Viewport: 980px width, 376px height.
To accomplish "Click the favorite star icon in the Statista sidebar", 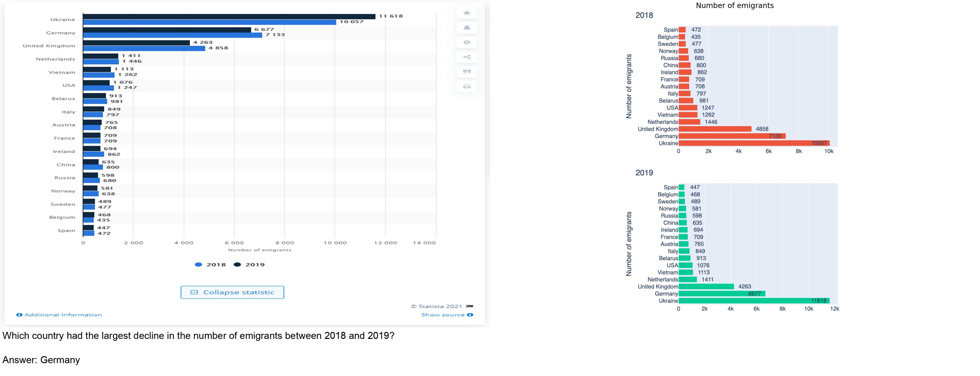I will pyautogui.click(x=467, y=13).
